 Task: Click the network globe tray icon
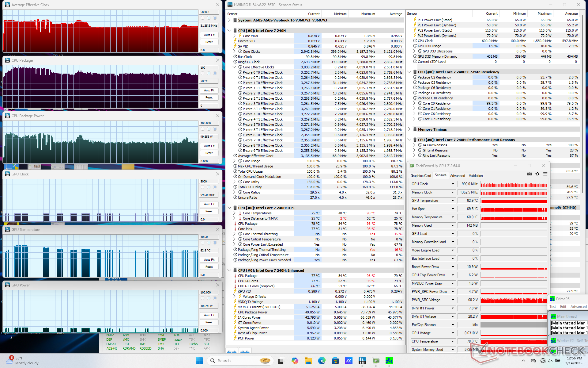543,361
